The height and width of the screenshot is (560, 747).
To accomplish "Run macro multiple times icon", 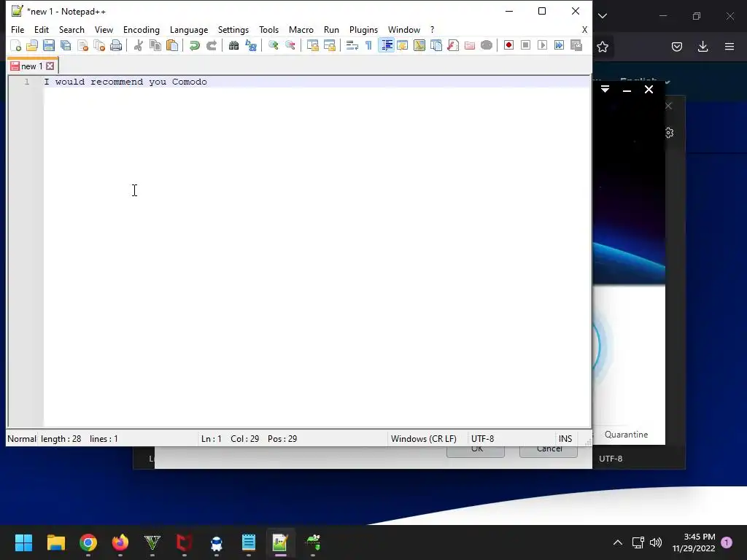I will (x=560, y=45).
